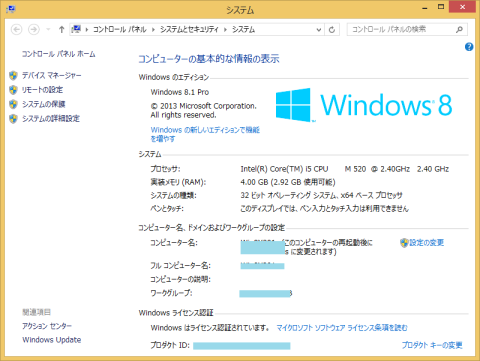Open デバイス マネージャー link
This screenshot has height=361, width=480.
(52, 76)
